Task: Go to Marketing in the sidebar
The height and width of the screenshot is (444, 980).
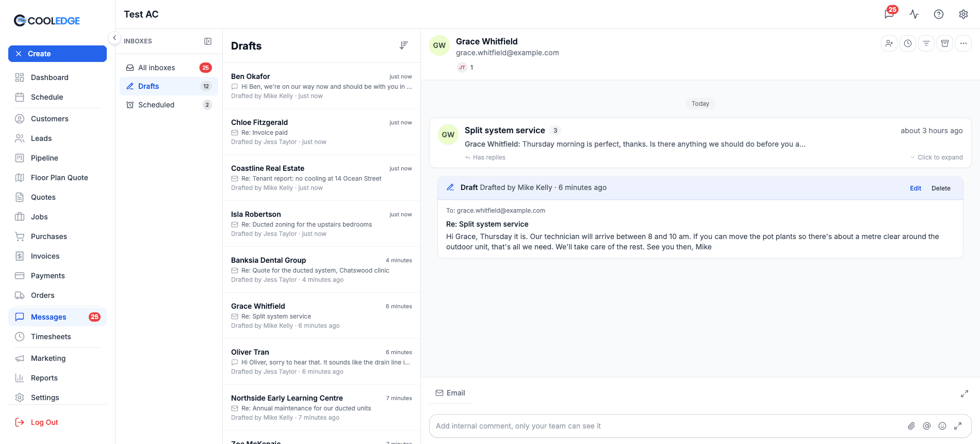Action: (57, 358)
